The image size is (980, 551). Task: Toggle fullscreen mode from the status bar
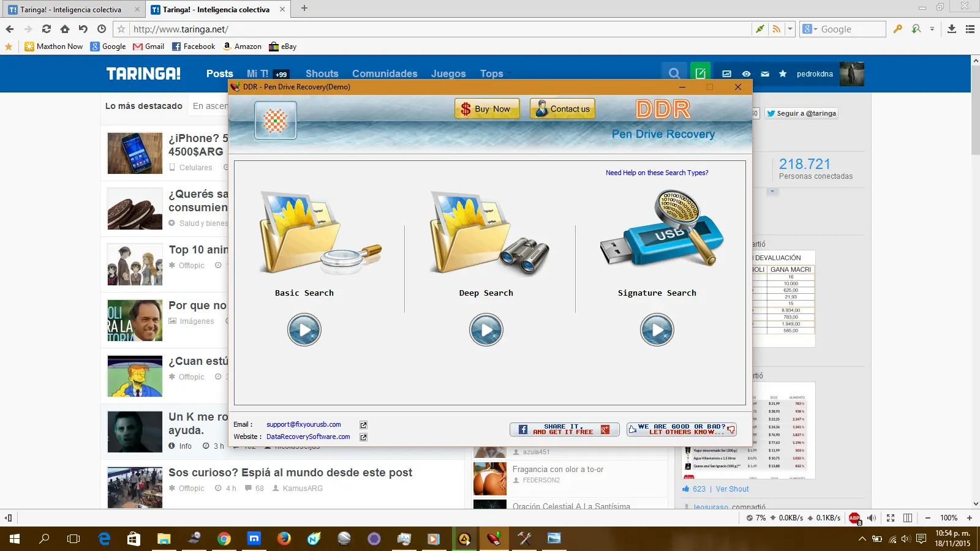point(889,517)
